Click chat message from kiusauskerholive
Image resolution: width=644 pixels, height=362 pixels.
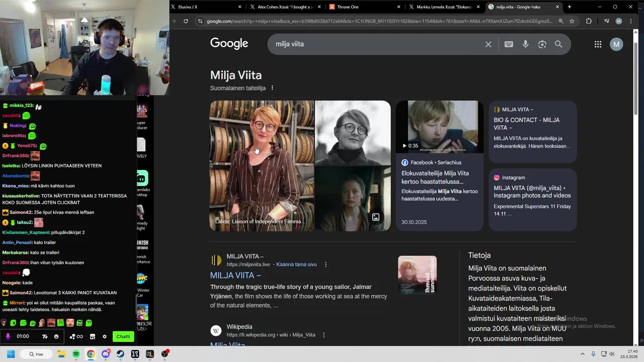point(65,199)
